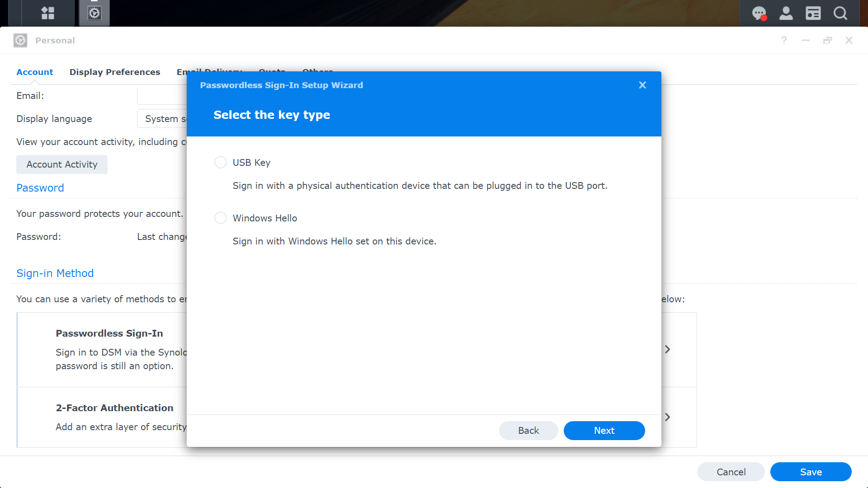Open the user account options icon
This screenshot has width=868, height=488.
coord(786,13)
